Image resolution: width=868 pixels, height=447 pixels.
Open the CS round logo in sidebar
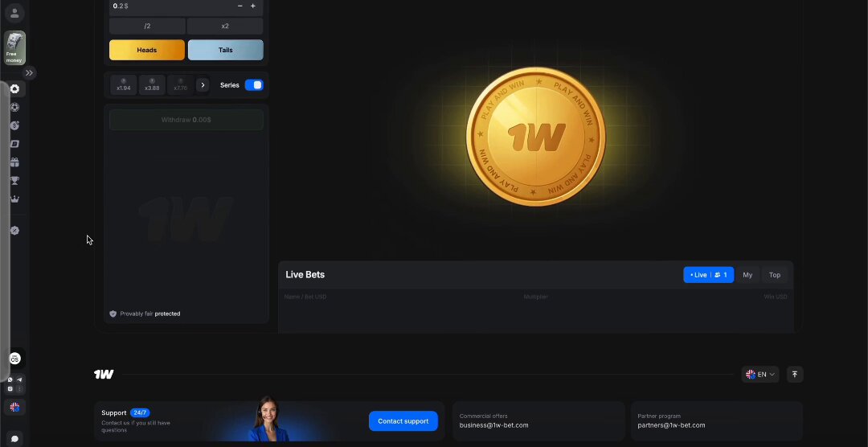point(15,359)
